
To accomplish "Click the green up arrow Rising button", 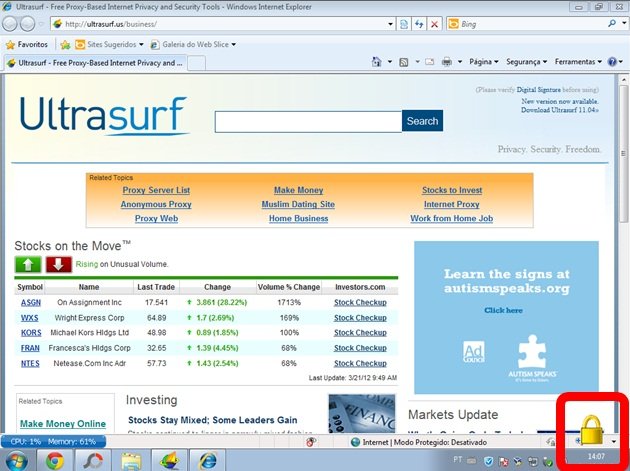I will point(28,264).
